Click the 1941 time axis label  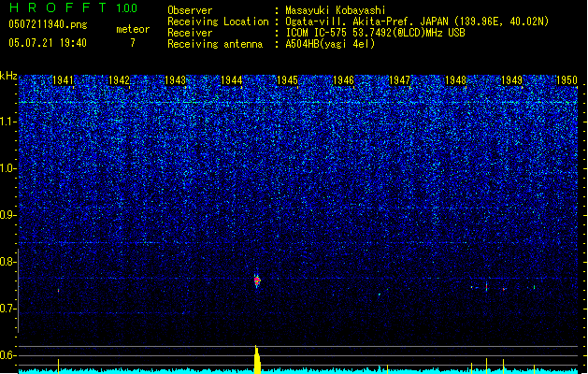click(63, 80)
